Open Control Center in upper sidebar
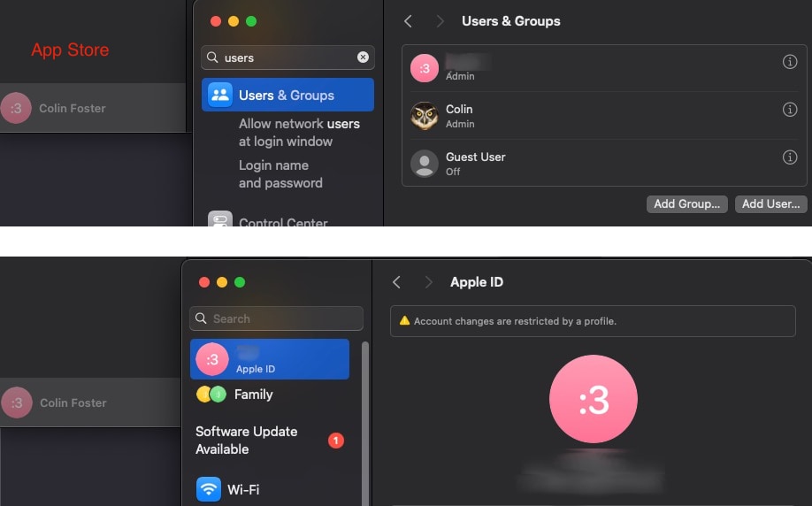The width and height of the screenshot is (812, 506). click(x=283, y=222)
